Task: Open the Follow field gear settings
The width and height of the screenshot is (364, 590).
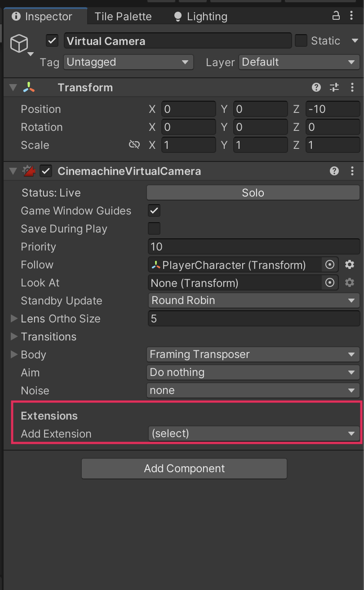Action: coord(350,265)
